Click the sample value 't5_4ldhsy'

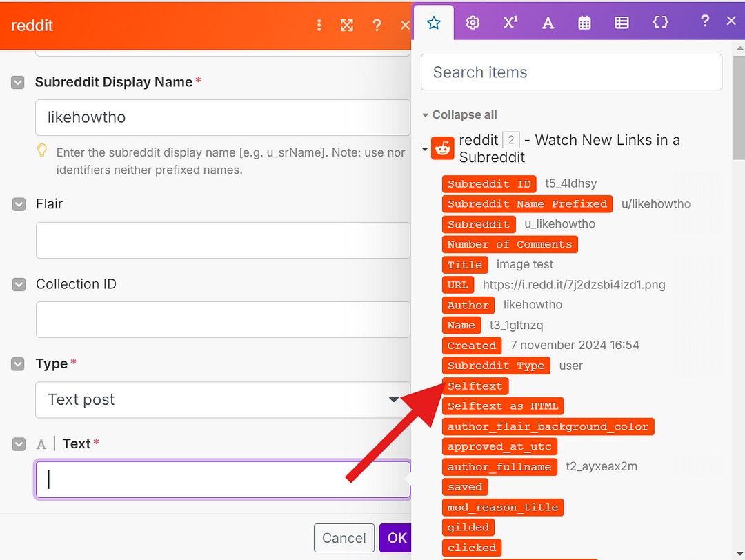click(570, 184)
